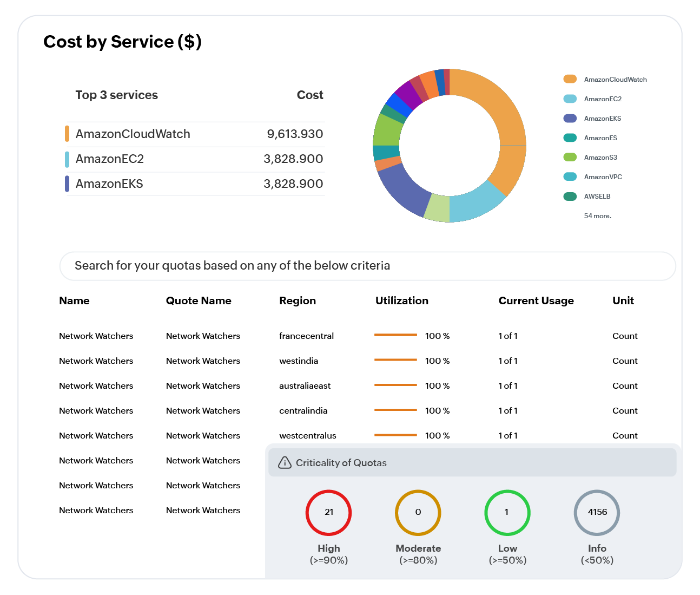700x595 pixels.
Task: Click the green AmazonS3 donut segment
Action: [x=387, y=130]
